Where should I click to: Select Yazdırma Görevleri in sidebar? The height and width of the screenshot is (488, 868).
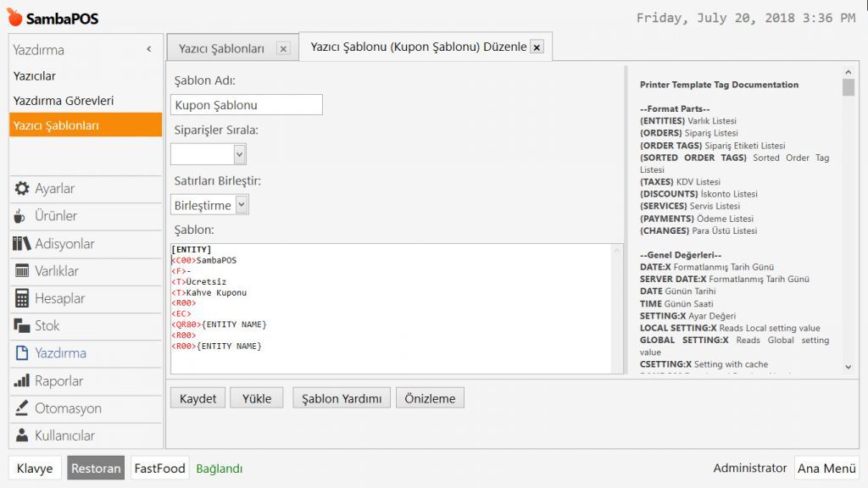[x=64, y=101]
